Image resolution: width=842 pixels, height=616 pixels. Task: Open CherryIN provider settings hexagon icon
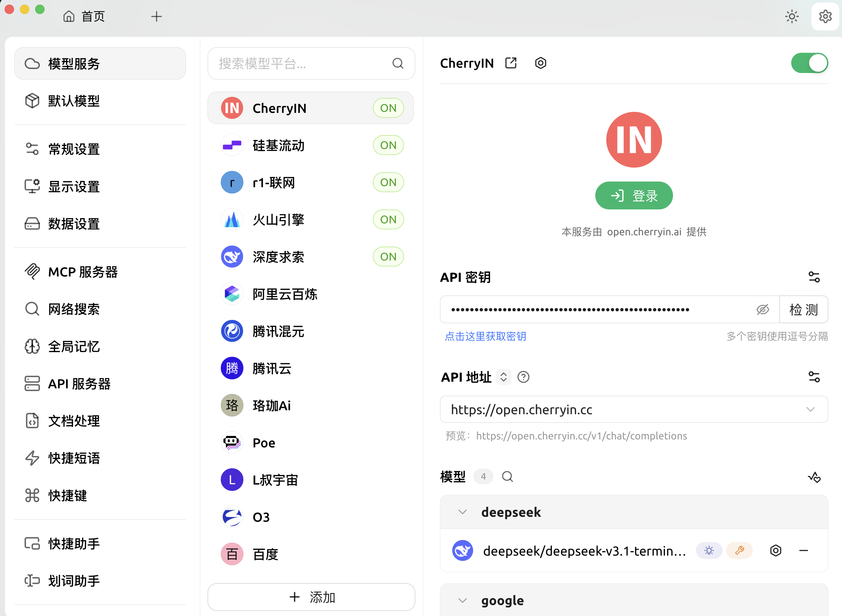point(541,63)
